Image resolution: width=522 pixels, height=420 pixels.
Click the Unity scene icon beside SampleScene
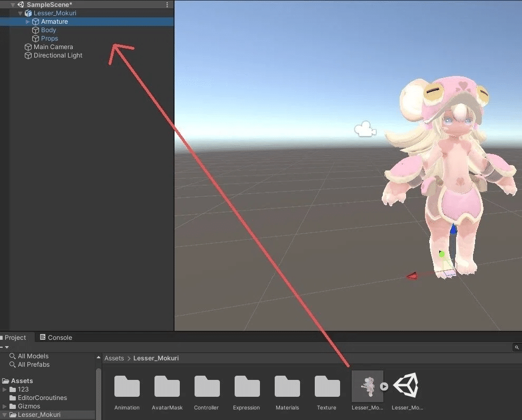point(21,5)
